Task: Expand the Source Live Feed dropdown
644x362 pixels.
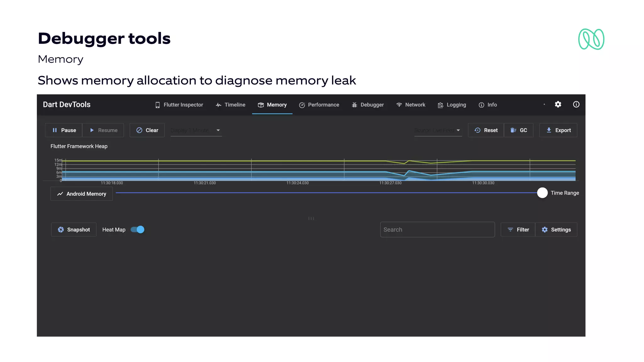Action: click(438, 130)
